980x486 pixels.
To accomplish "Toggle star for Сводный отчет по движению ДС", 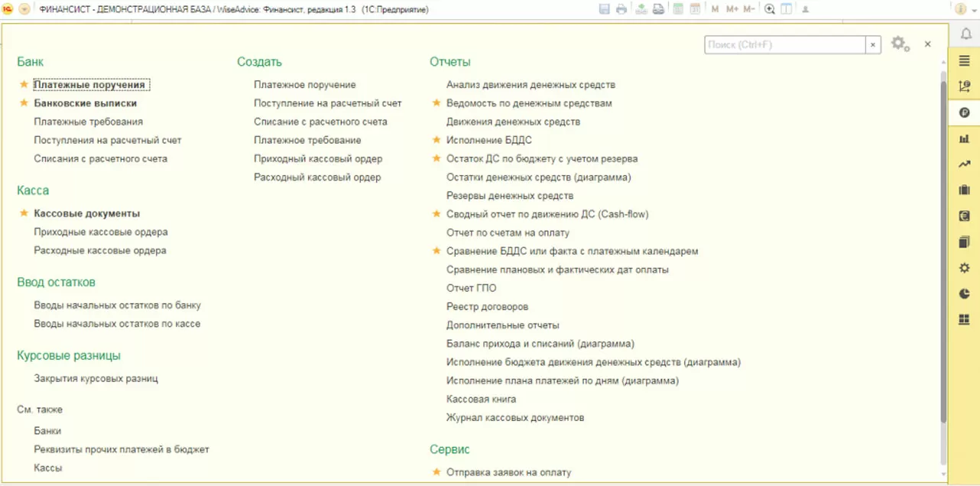I will pyautogui.click(x=436, y=214).
